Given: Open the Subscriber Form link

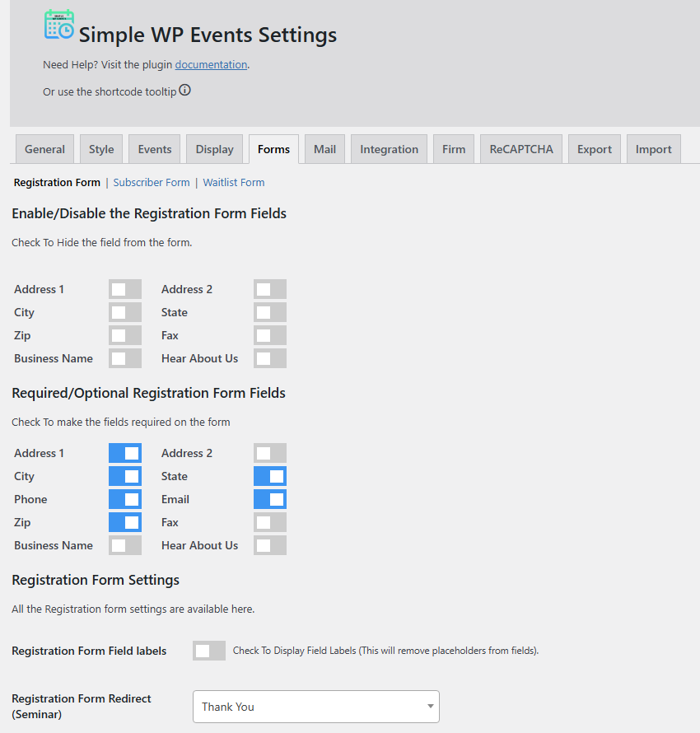Looking at the screenshot, I should [x=152, y=182].
